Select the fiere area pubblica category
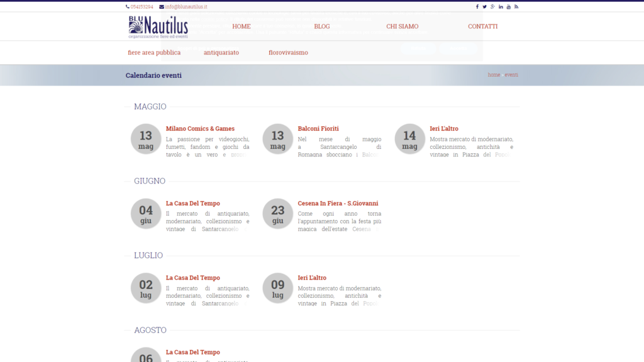Viewport: 644px width, 362px height. click(x=154, y=53)
